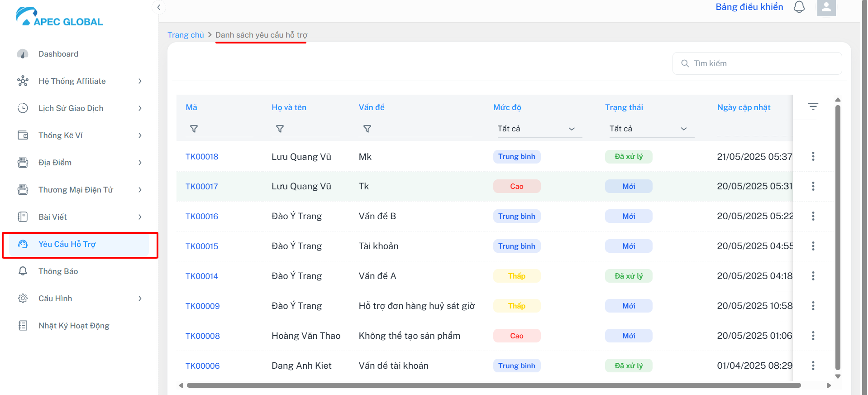Click the notification bell icon in header

point(799,7)
